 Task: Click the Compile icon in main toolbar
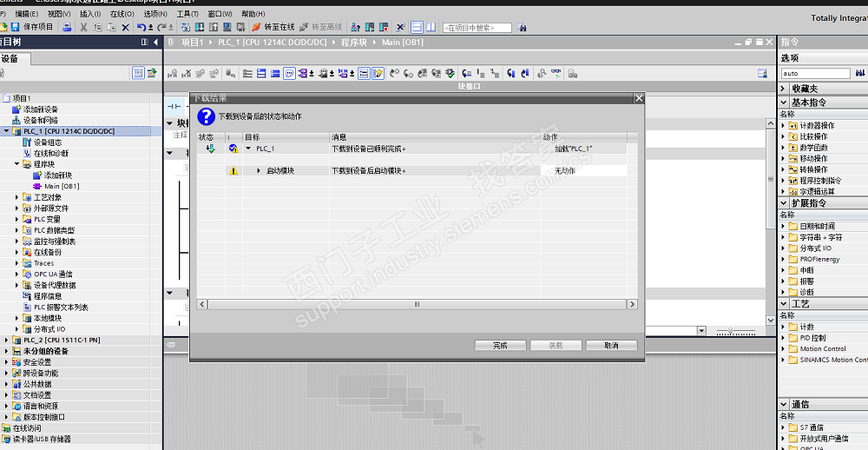186,27
